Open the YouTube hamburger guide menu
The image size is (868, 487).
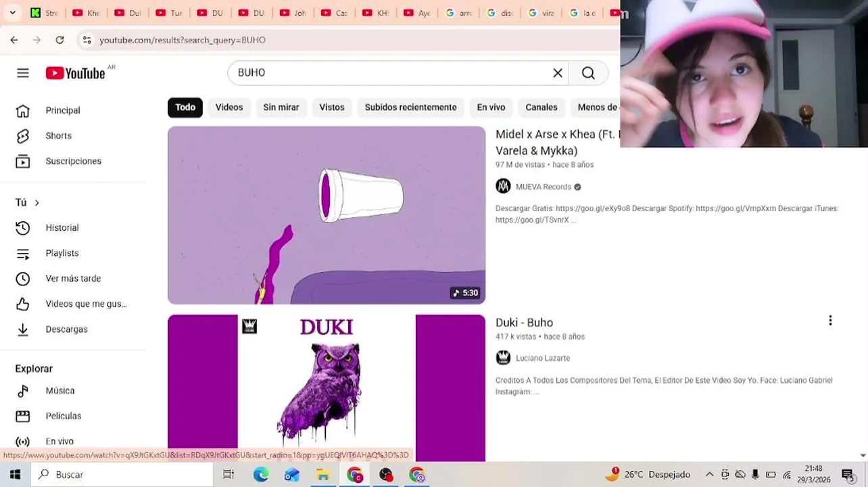tap(23, 73)
